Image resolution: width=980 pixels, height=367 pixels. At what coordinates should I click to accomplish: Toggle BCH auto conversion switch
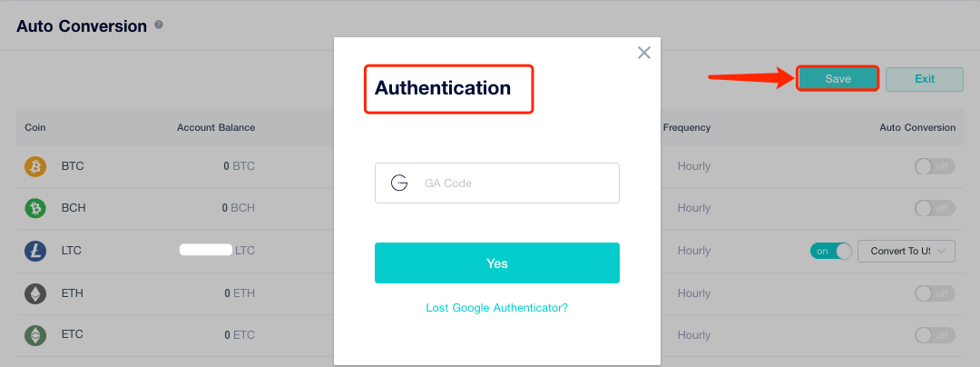pos(935,209)
